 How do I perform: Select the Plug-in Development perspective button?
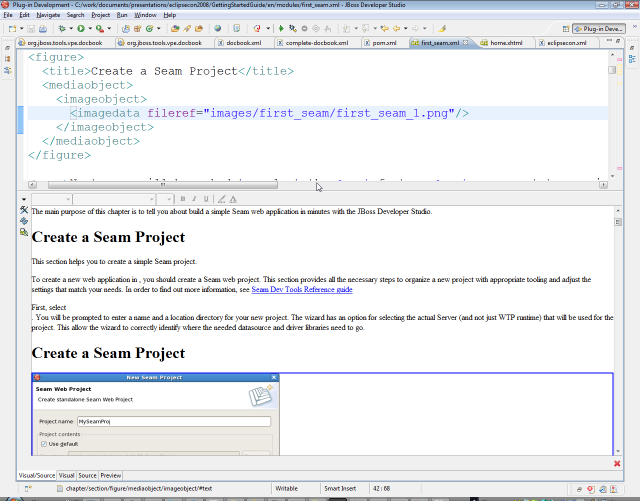599,29
